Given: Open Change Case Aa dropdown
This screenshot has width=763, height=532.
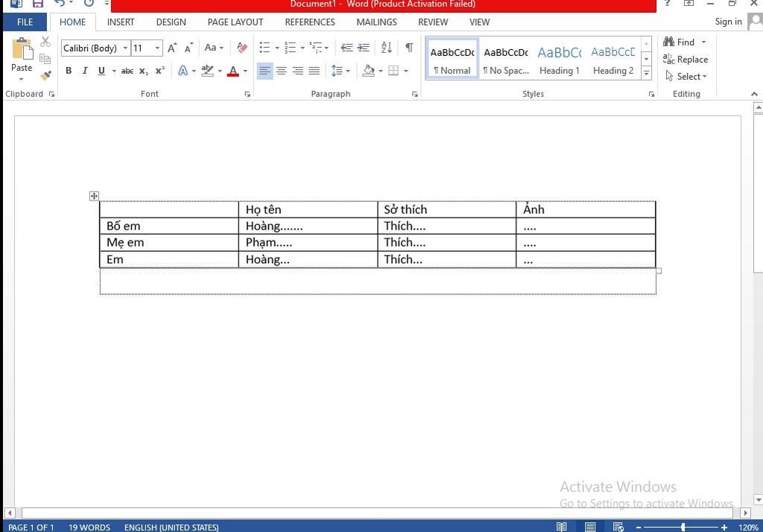Looking at the screenshot, I should (214, 48).
